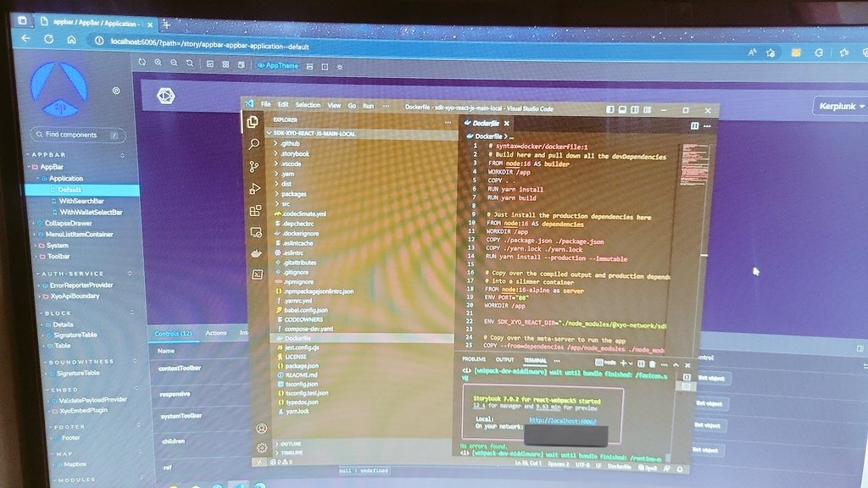Toggle Storybook grid icon
Screen dimensions: 868x488
pos(225,64)
